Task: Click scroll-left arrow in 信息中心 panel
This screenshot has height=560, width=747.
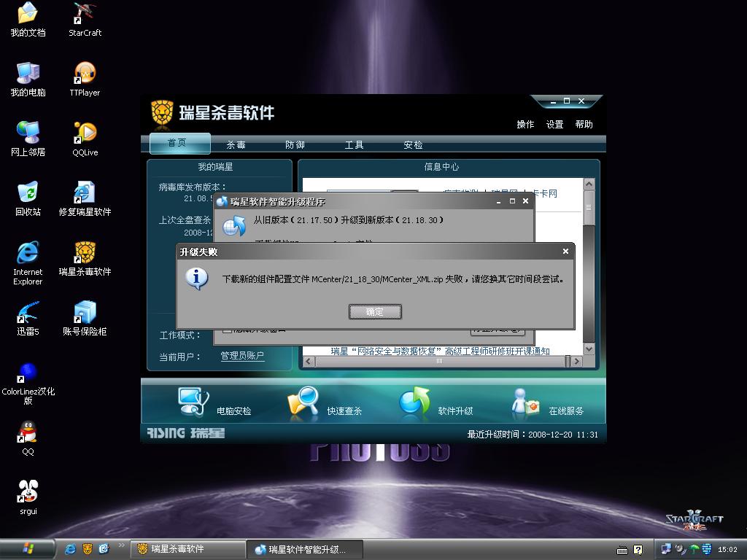Action: (309, 361)
